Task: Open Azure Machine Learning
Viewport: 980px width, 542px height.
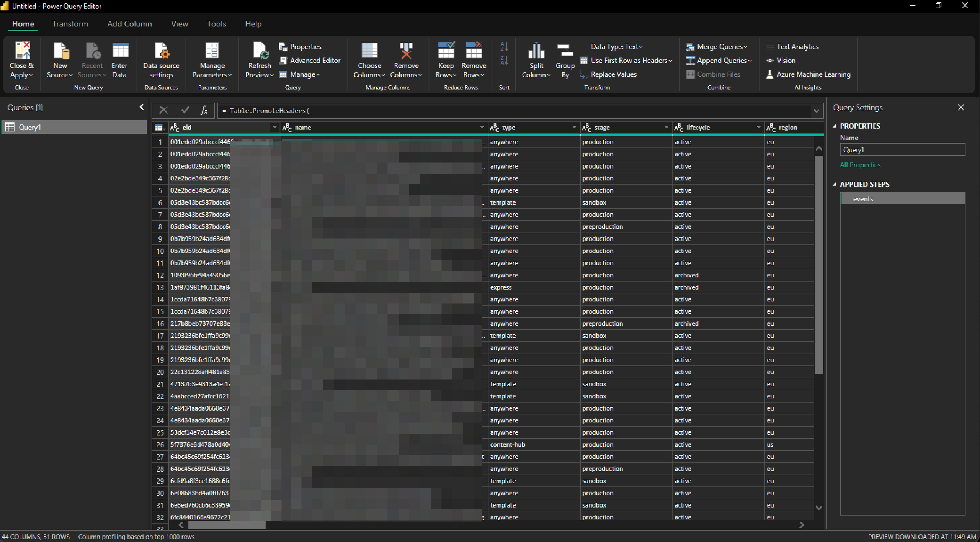Action: [808, 75]
